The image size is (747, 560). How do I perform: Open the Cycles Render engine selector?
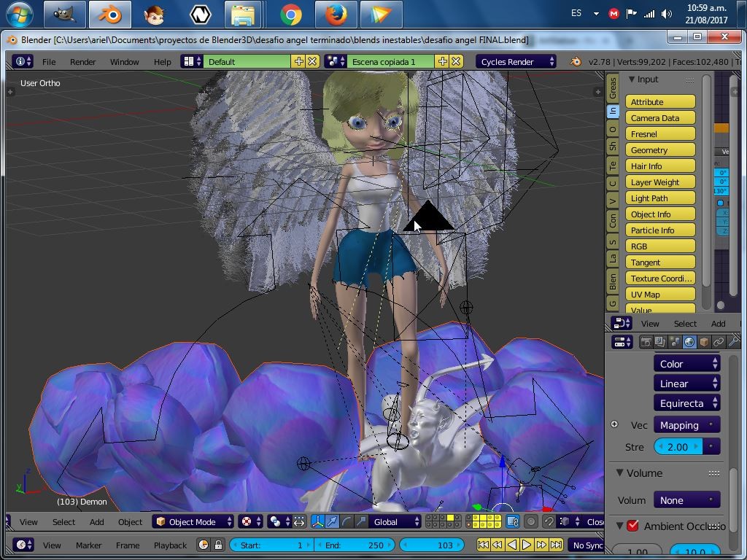pos(516,61)
